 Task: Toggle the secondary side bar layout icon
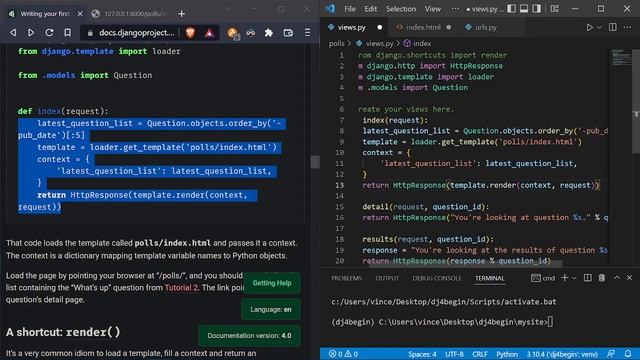tap(537, 9)
